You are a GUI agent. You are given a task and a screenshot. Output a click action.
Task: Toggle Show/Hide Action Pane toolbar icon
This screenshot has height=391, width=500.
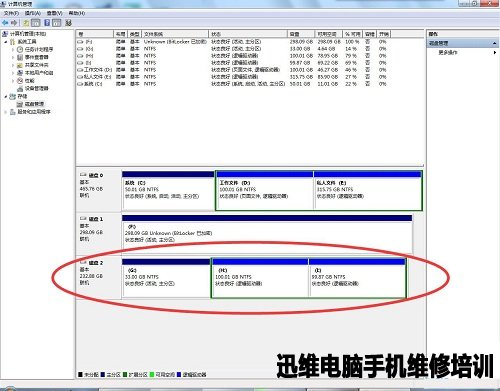click(x=57, y=23)
